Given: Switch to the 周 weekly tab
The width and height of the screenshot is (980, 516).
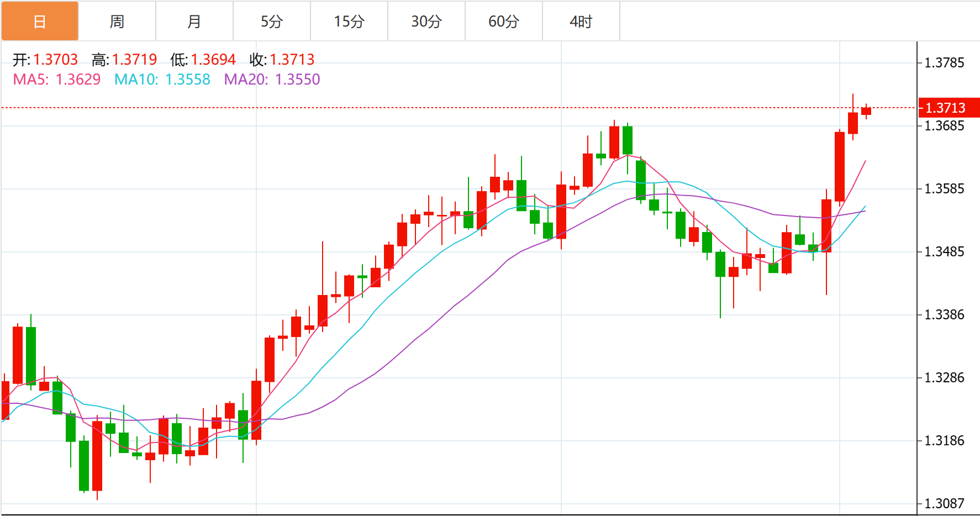Looking at the screenshot, I should [117, 21].
